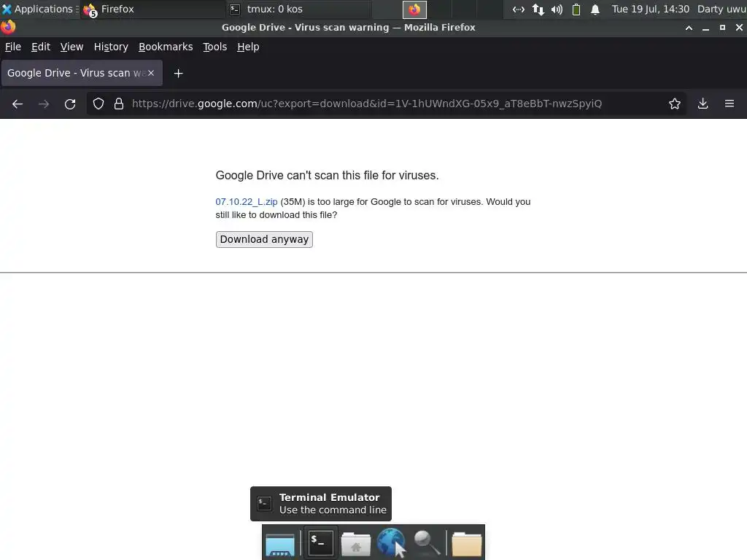Open the volume control tray icon
747x560 pixels.
[x=557, y=9]
